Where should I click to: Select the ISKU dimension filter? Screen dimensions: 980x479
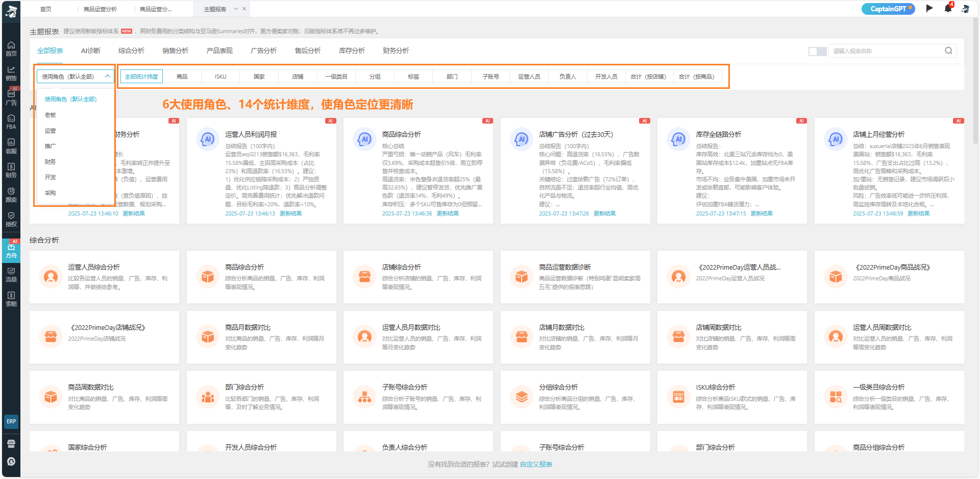click(x=220, y=77)
